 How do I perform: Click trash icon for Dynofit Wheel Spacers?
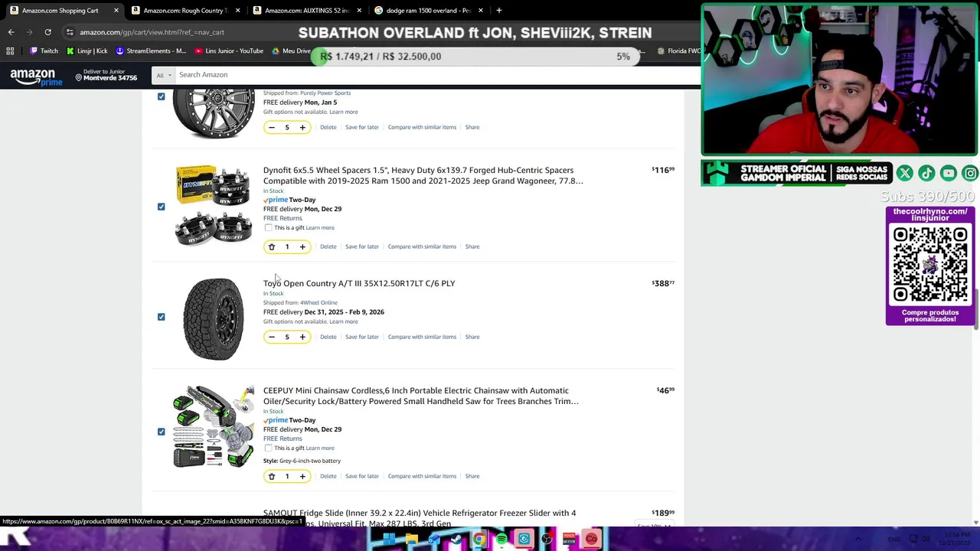coord(271,246)
